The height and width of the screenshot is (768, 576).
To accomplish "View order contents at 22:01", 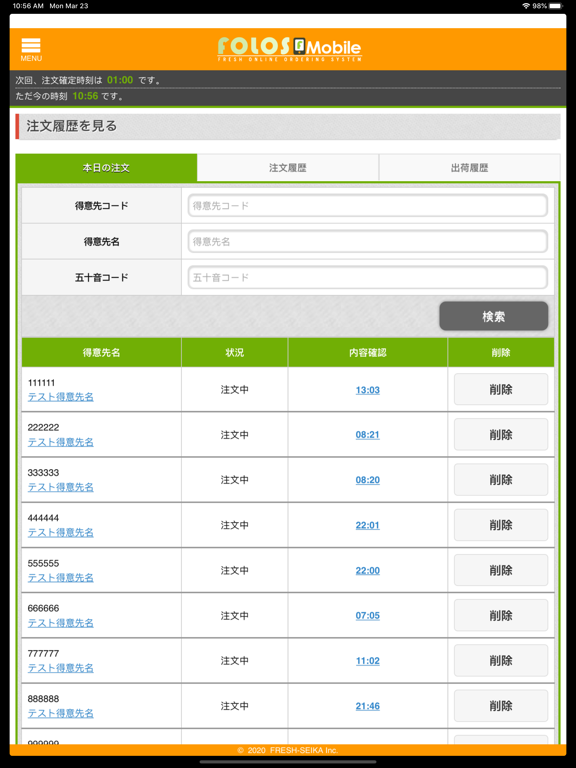I will (x=368, y=525).
